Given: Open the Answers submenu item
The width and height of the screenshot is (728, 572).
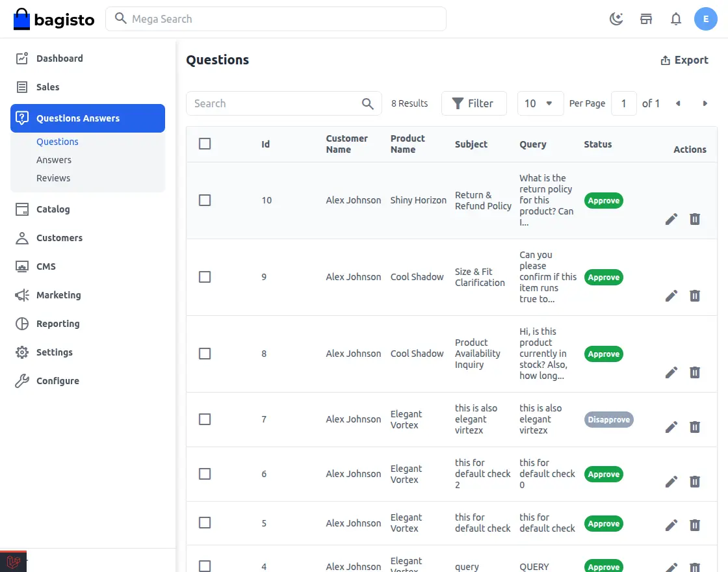Looking at the screenshot, I should 54,160.
